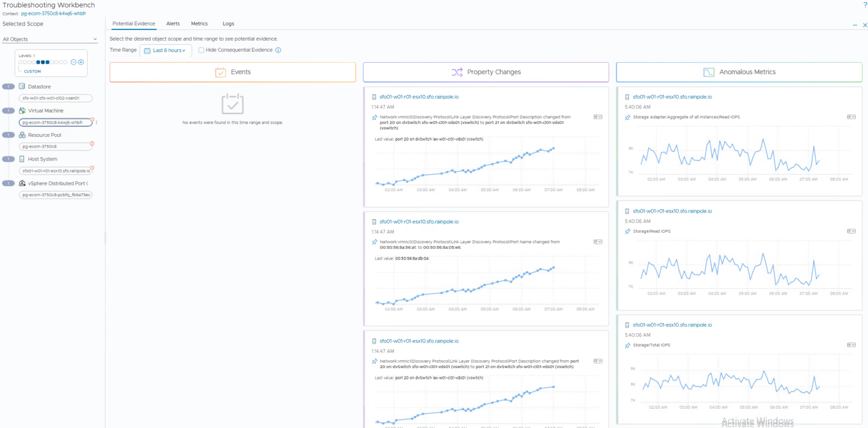Switch to the Potential Evidence tab

(x=134, y=24)
